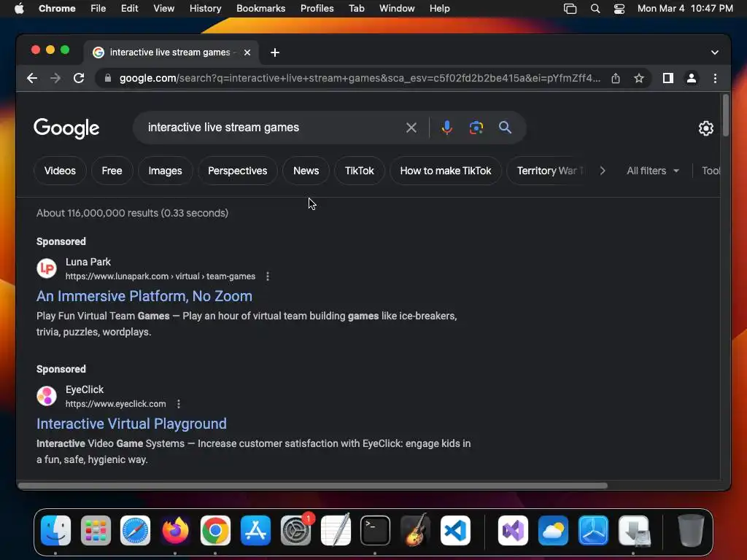
Task: Open Chrome three-dot menu
Action: (x=715, y=78)
